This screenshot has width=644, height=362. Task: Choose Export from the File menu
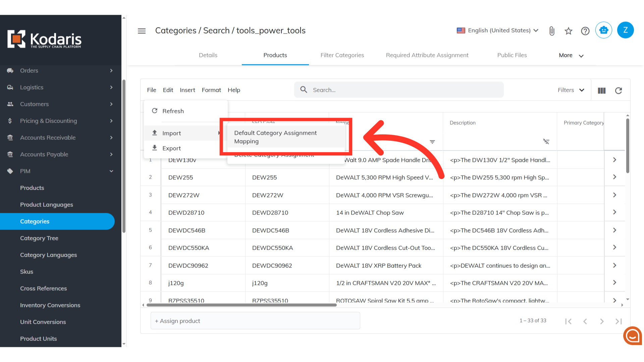point(171,148)
